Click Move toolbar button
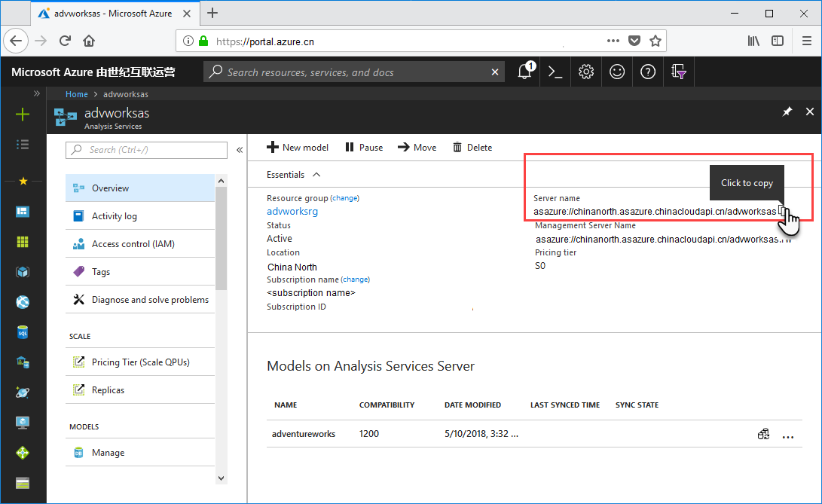The width and height of the screenshot is (822, 504). 417,148
